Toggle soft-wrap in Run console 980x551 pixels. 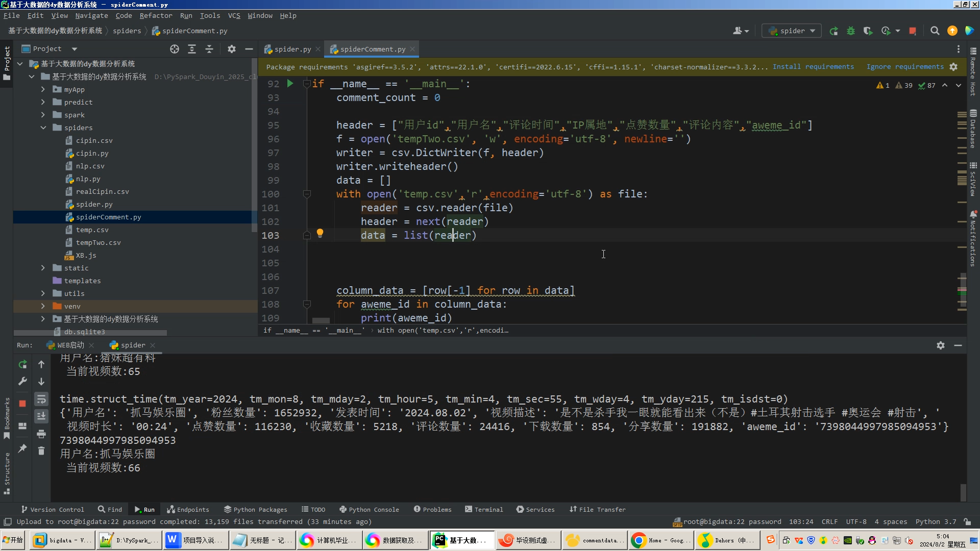[x=41, y=399]
